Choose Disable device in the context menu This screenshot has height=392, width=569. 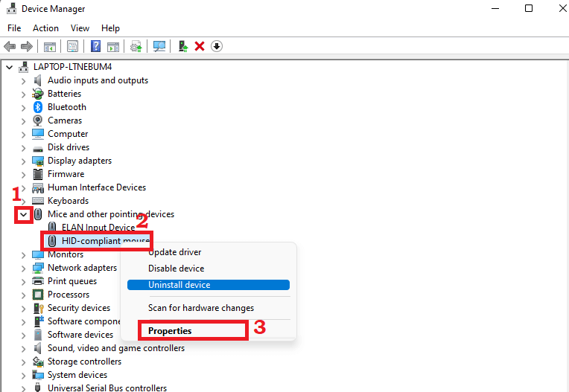(176, 269)
